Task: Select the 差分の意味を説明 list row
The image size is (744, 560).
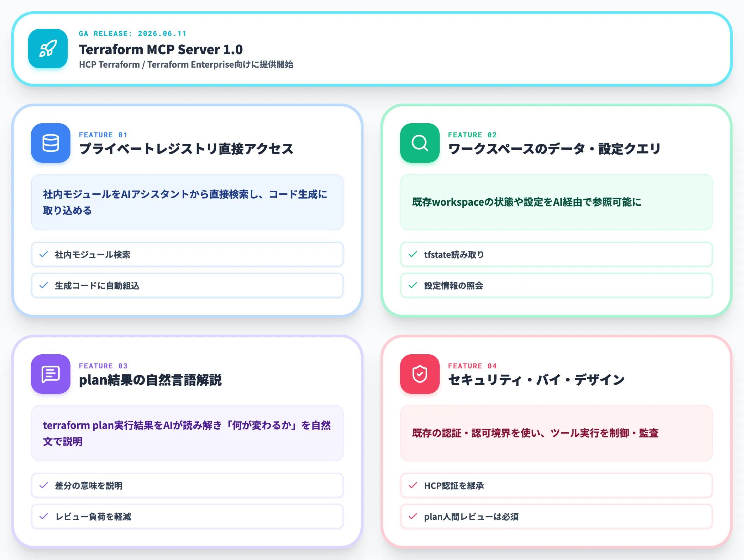Action: (187, 485)
